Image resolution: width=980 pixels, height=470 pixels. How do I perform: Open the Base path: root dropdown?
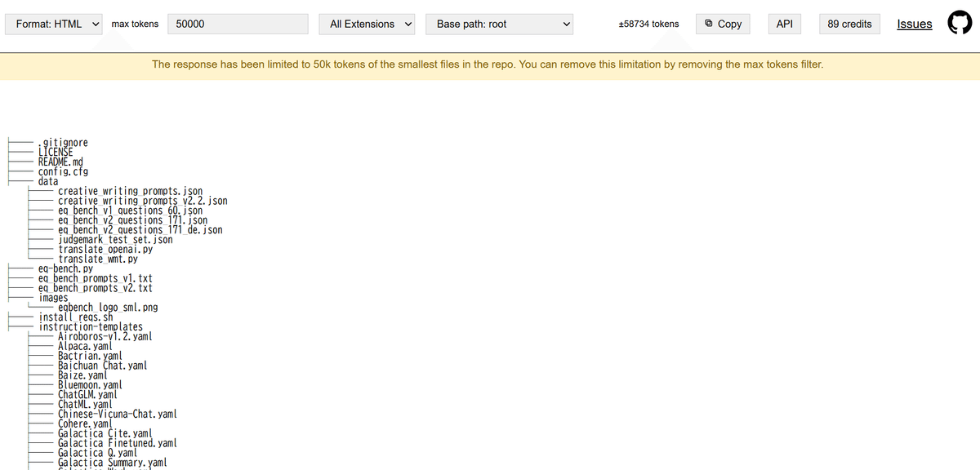click(499, 24)
